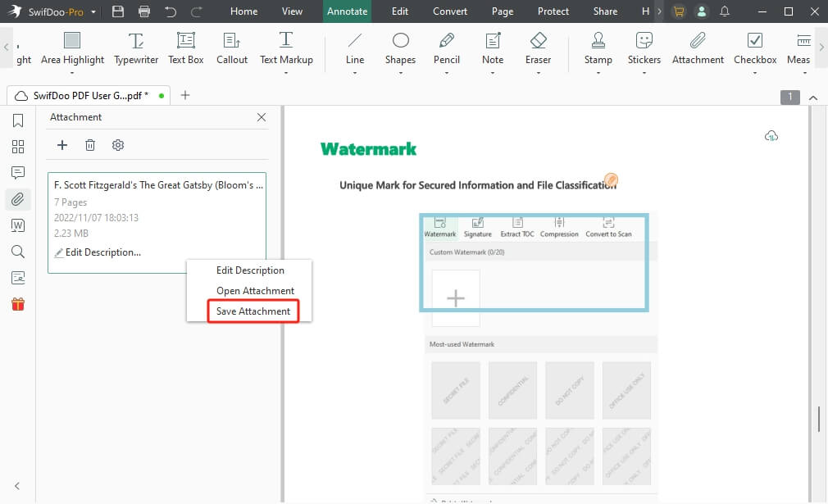Open the page Thumbnails sidebar panel
This screenshot has height=504, width=828.
18,147
